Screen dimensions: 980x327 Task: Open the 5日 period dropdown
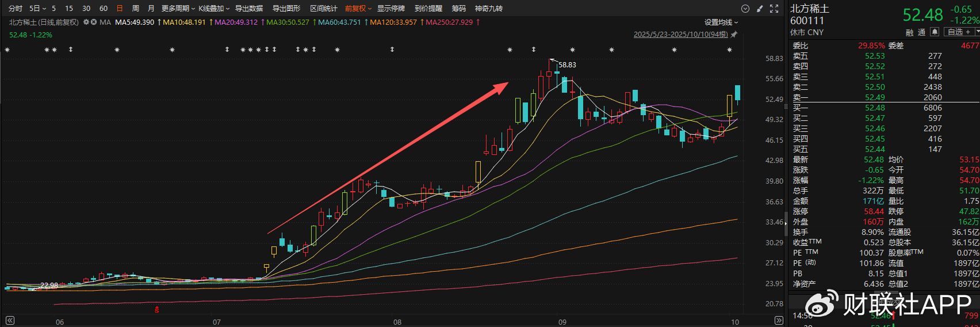(37, 9)
